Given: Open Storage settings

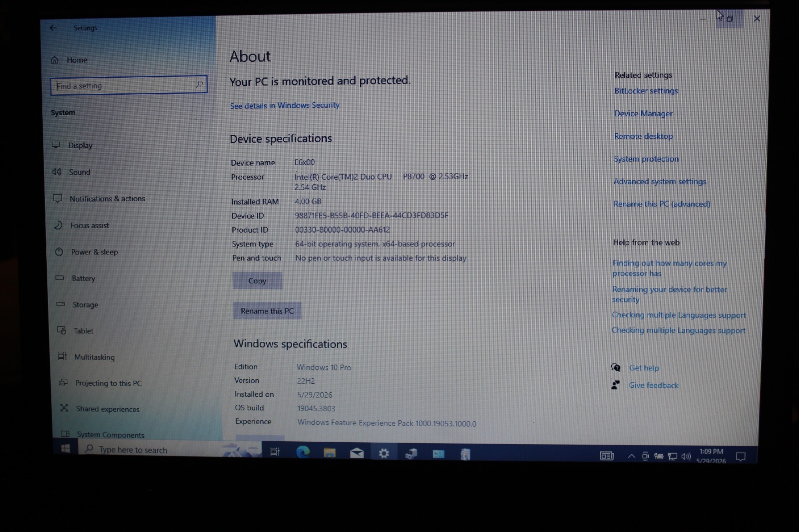Looking at the screenshot, I should pyautogui.click(x=77, y=304).
